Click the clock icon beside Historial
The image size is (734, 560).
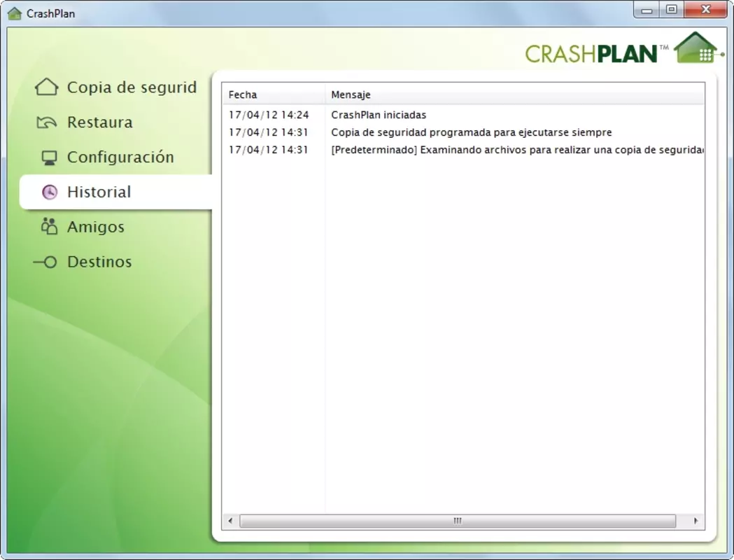[50, 192]
